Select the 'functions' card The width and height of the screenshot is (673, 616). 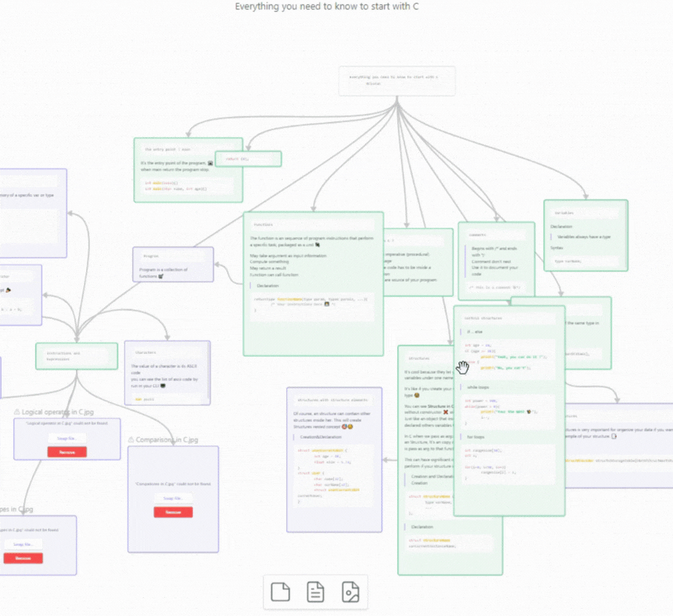[312, 285]
